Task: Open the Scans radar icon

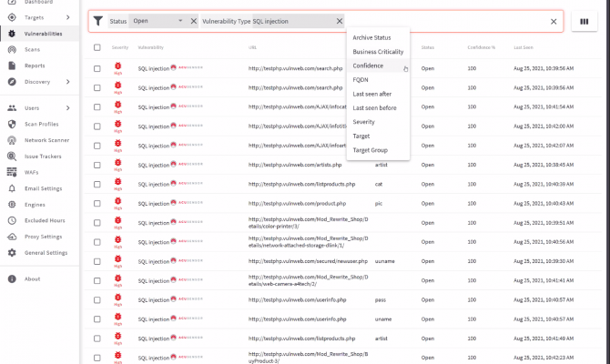Action: tap(12, 50)
